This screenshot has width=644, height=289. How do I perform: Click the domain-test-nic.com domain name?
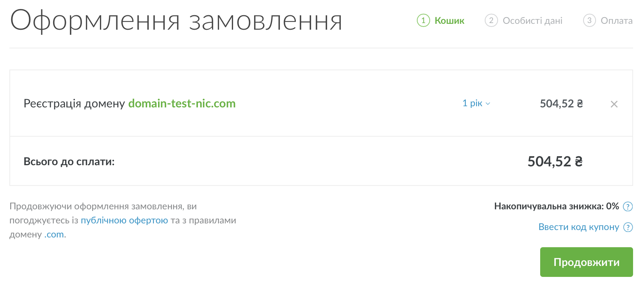point(182,103)
